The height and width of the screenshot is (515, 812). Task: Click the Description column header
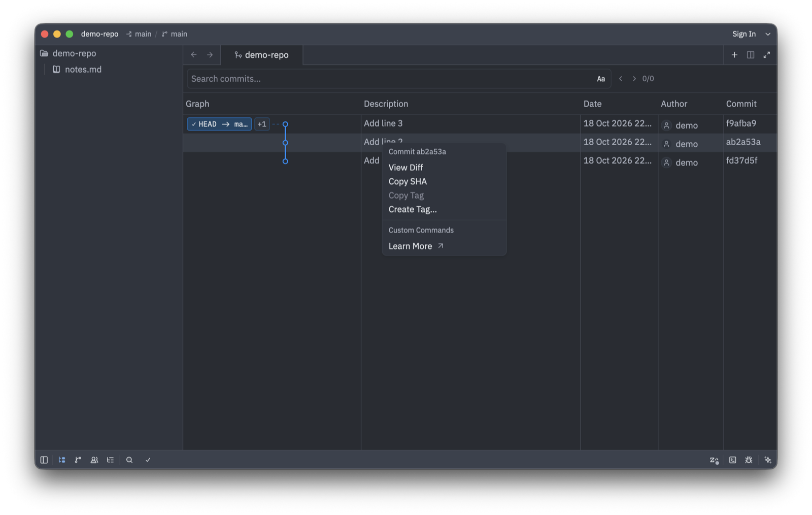click(386, 104)
